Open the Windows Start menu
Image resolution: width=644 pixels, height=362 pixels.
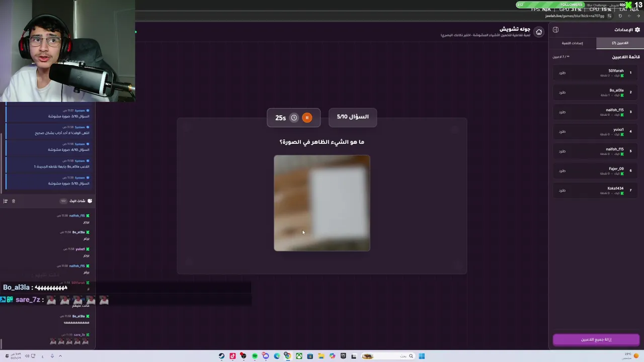click(422, 356)
